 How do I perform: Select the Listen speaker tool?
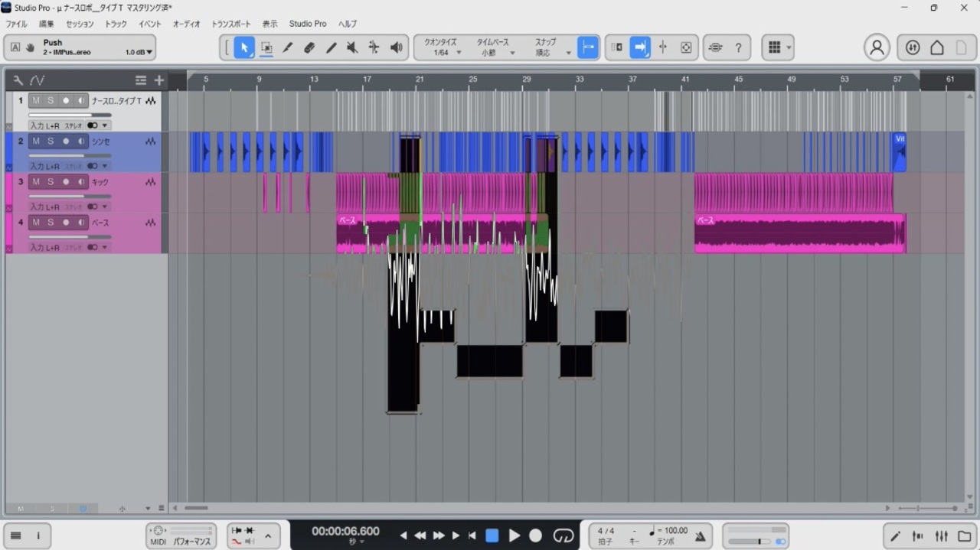(396, 47)
